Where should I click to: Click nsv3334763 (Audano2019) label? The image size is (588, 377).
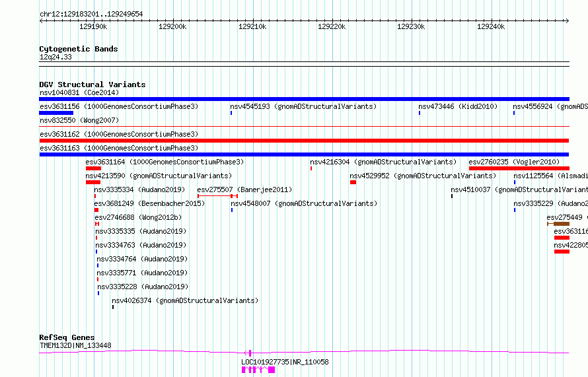pyautogui.click(x=141, y=245)
